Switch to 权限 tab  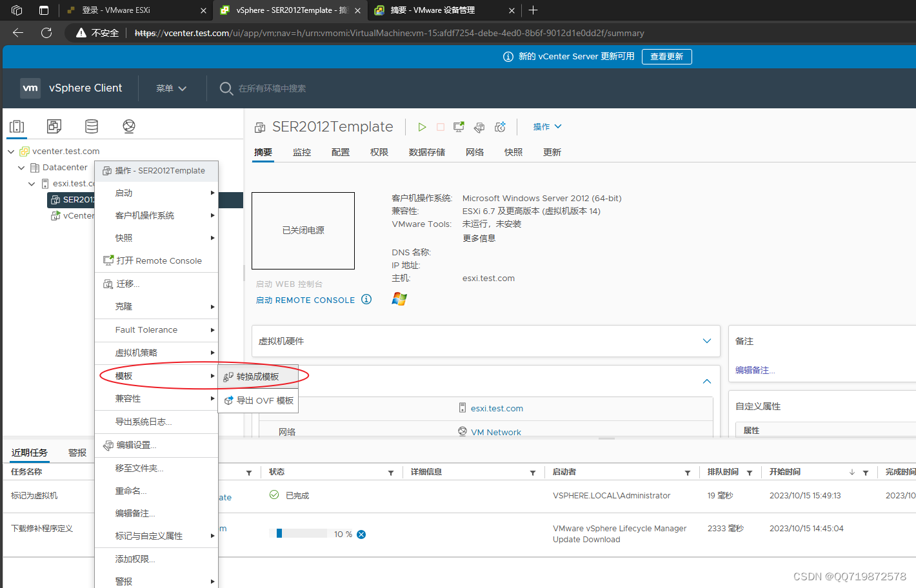[x=379, y=152]
